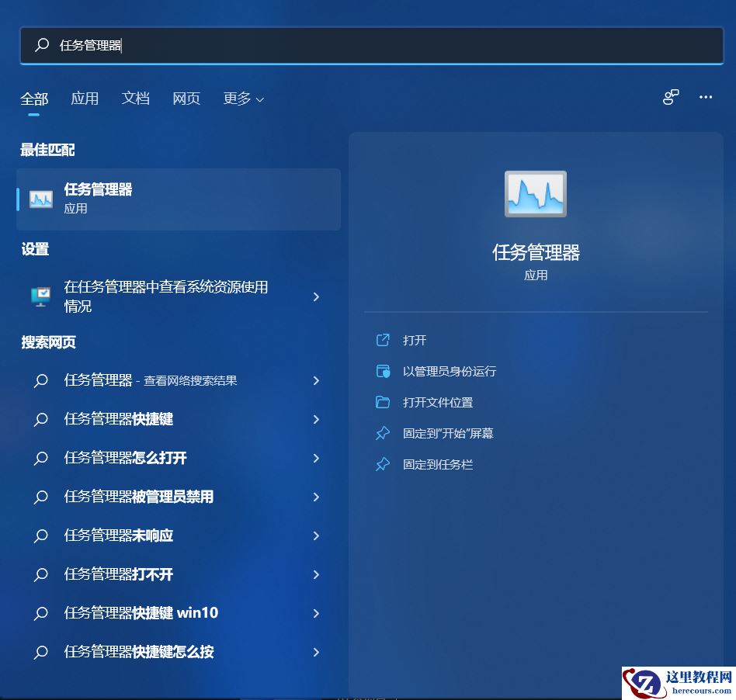Expand the 任务管理器快捷键 search suggestion
This screenshot has height=700, width=736.
click(316, 419)
